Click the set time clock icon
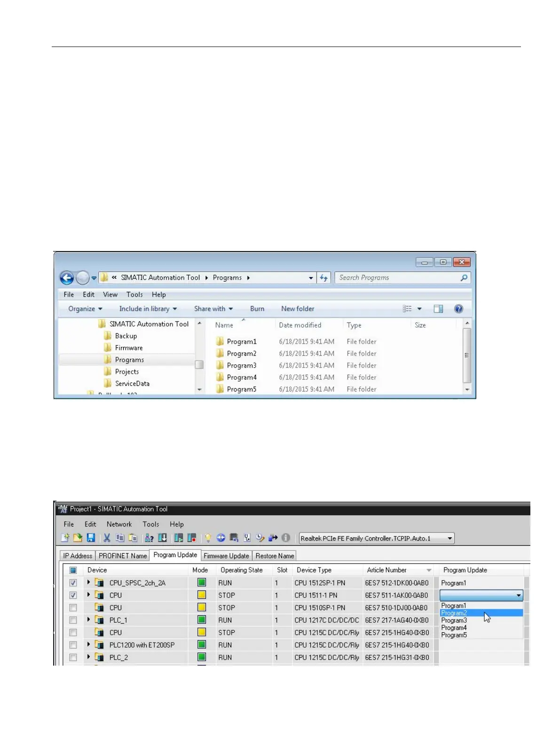The image size is (560, 746). [x=260, y=538]
